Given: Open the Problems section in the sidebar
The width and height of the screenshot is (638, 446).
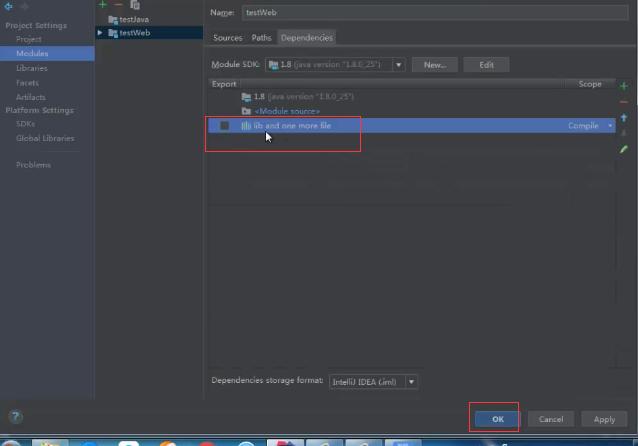Looking at the screenshot, I should [33, 165].
